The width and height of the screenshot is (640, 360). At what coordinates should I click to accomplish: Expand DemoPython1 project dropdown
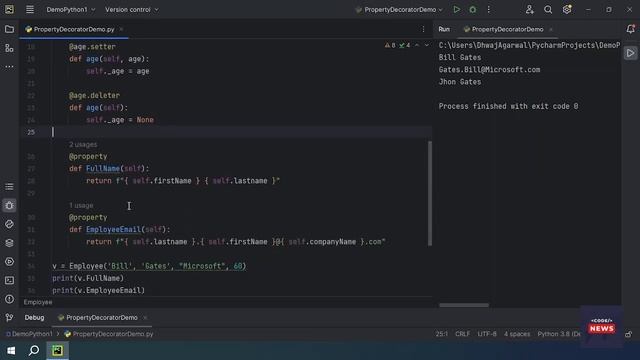71,9
